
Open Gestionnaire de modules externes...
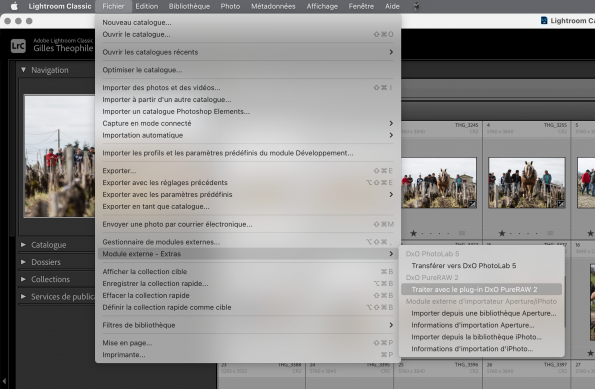coord(248,242)
